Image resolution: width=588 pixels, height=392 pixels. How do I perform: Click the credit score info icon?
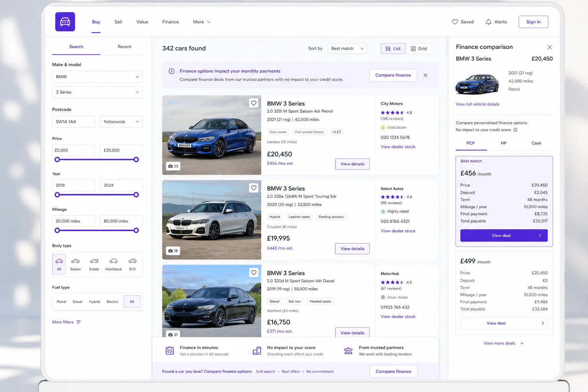coord(515,130)
